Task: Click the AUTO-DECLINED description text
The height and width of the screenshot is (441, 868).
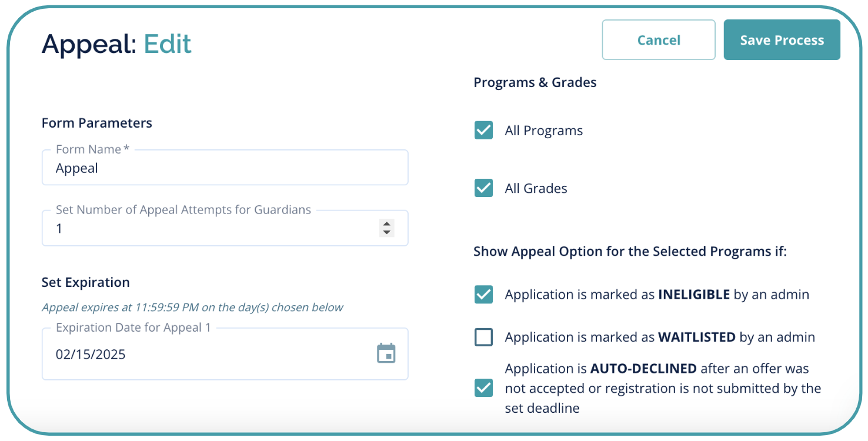Action: click(662, 388)
